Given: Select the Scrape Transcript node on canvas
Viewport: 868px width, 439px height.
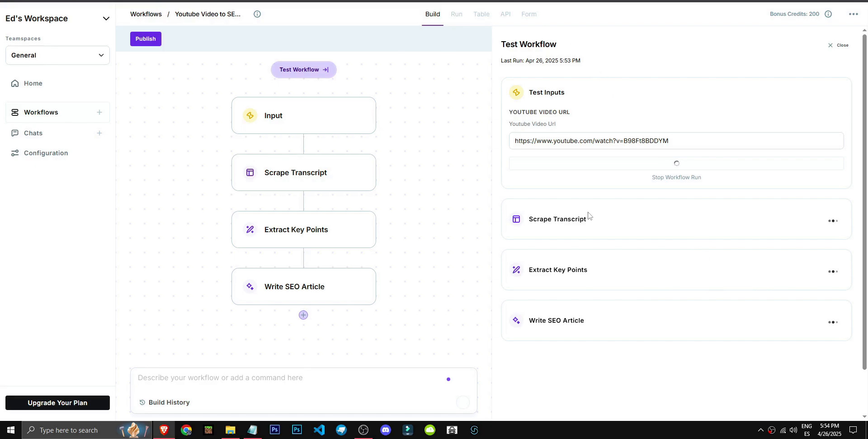Looking at the screenshot, I should pos(304,172).
